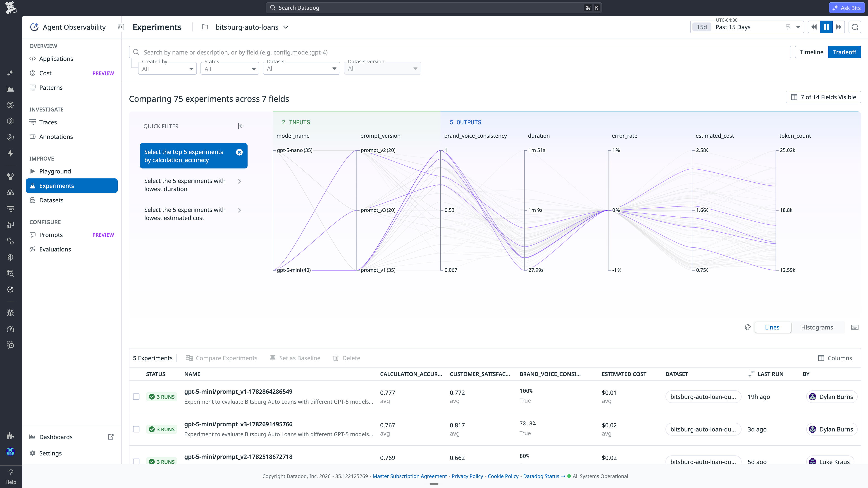Expand the Status filter dropdown
868x488 pixels.
pyautogui.click(x=230, y=69)
